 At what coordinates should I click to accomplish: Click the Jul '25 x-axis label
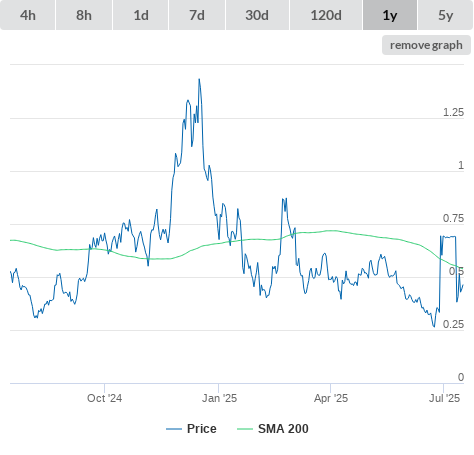click(444, 398)
